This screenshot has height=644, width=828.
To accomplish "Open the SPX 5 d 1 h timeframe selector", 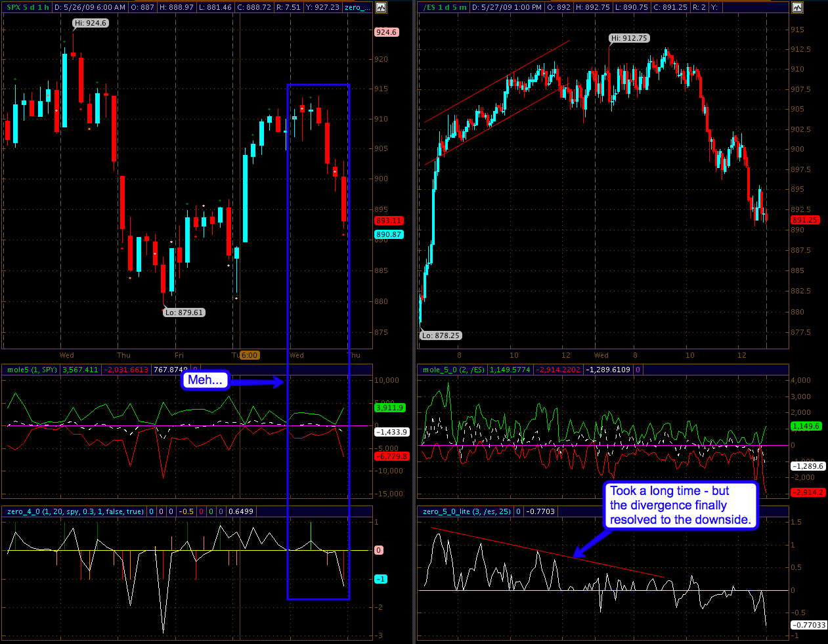I will point(28,8).
